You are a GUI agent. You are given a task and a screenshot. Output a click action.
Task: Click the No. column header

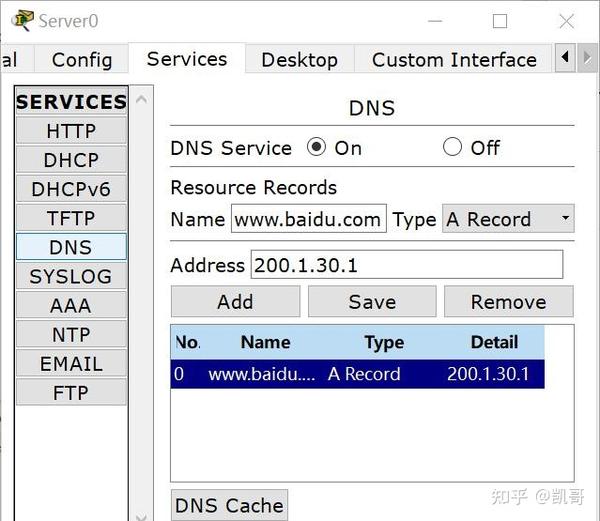tap(188, 342)
